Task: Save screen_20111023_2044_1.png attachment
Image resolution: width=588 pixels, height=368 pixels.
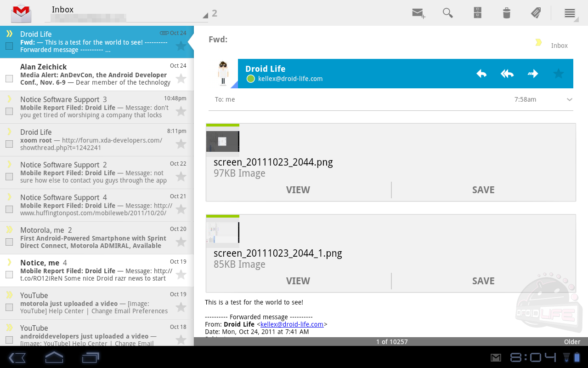Action: (x=483, y=281)
